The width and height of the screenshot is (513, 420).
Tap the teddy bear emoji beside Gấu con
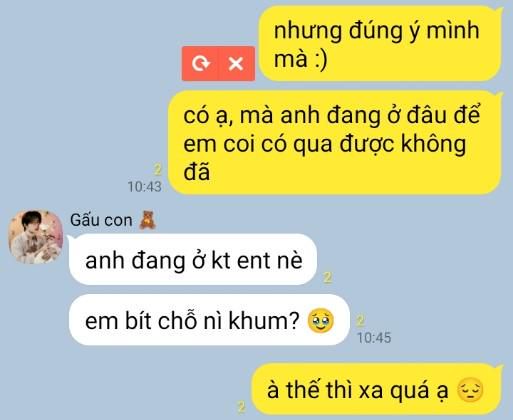tap(147, 220)
